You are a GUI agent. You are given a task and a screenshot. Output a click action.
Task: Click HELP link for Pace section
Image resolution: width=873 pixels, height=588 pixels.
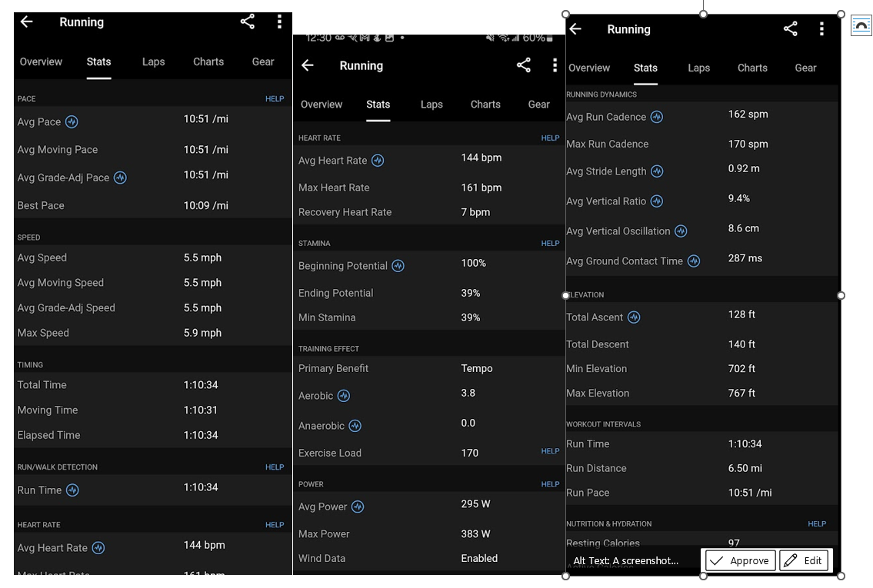click(275, 99)
